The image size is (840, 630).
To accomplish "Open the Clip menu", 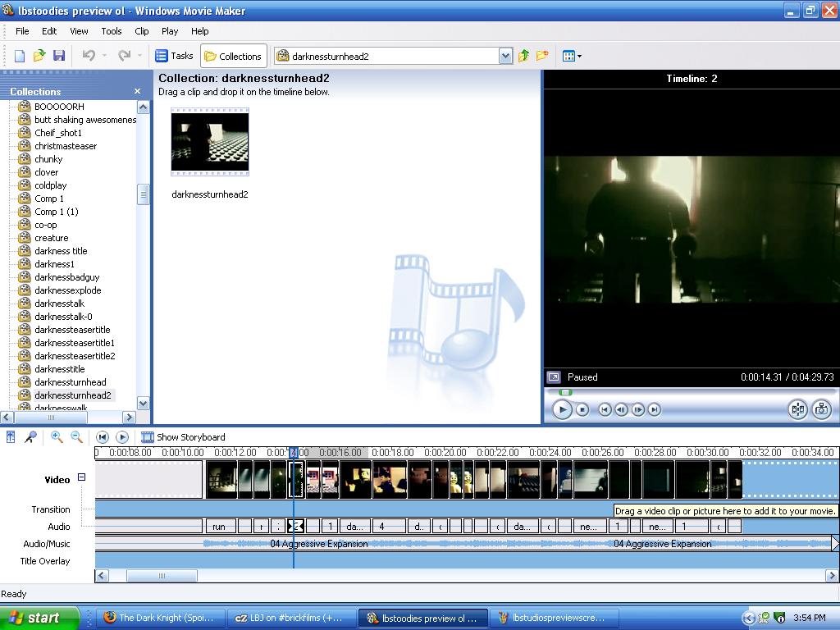I will tap(141, 31).
